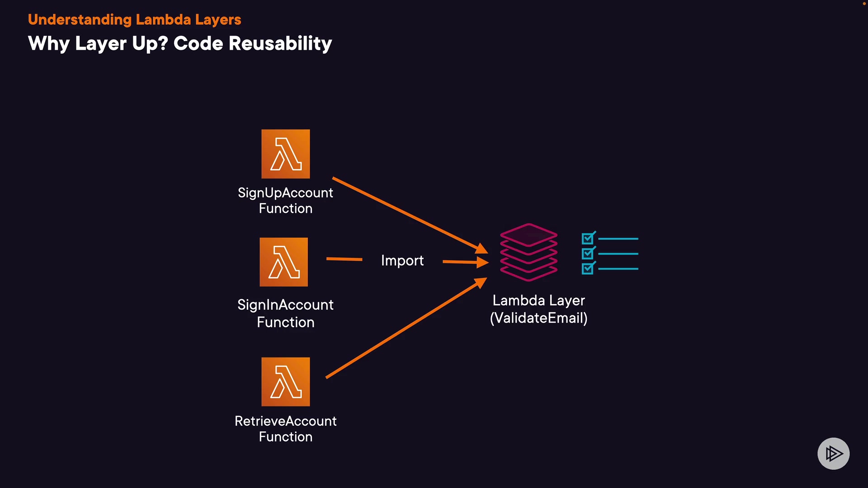
Task: Click the SignInAccount Function label
Action: pyautogui.click(x=285, y=313)
